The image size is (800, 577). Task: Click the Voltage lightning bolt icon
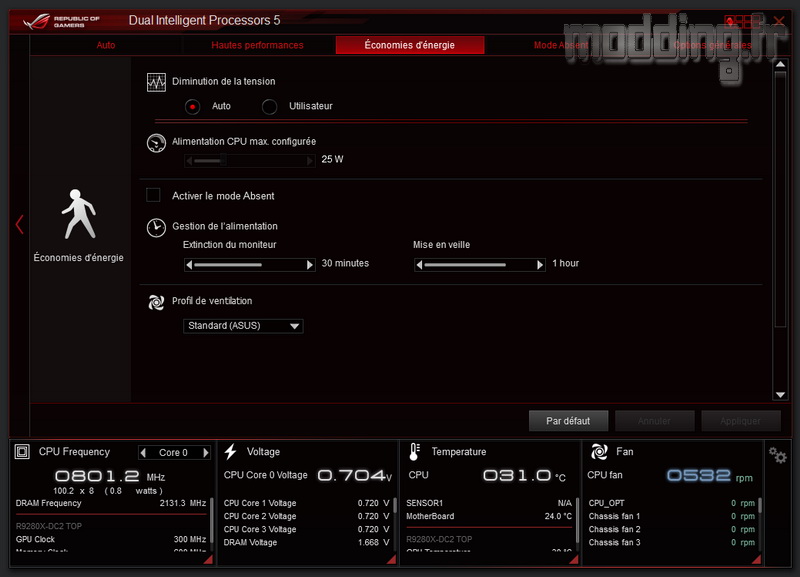[x=231, y=451]
